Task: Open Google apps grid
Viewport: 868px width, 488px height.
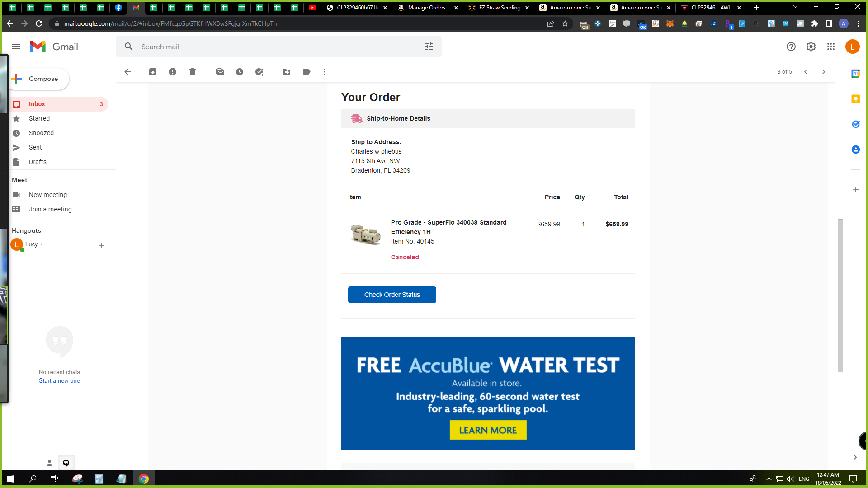Action: 831,47
